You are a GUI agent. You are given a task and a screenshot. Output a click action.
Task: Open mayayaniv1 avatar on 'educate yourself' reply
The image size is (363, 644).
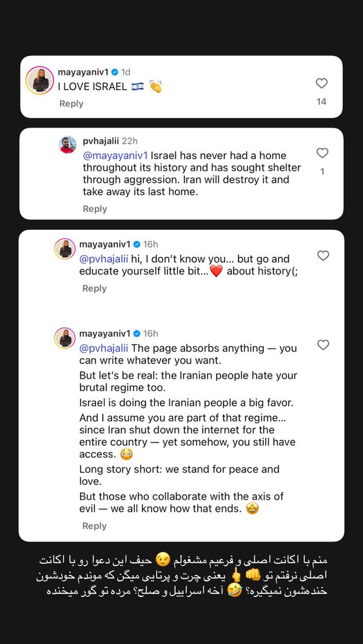click(65, 249)
